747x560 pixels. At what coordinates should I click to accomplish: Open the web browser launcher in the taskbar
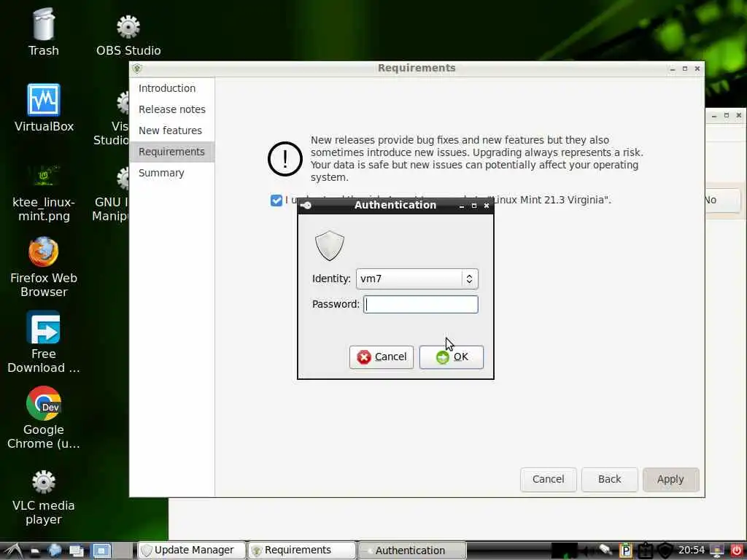[54, 551]
